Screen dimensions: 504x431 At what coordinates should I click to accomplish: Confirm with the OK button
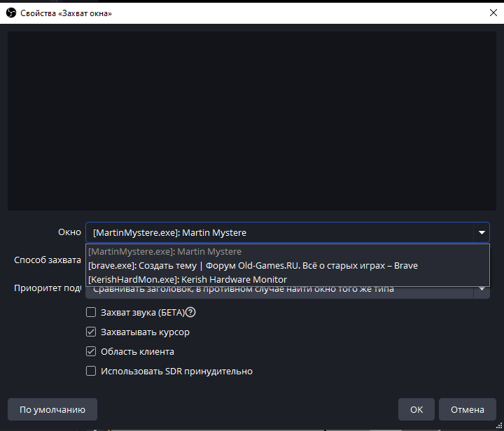pyautogui.click(x=416, y=409)
